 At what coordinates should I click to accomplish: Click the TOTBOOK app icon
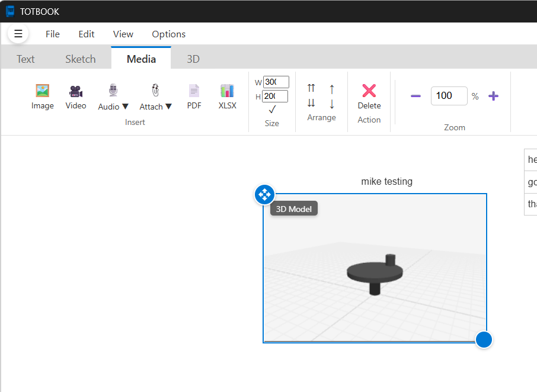pyautogui.click(x=10, y=11)
